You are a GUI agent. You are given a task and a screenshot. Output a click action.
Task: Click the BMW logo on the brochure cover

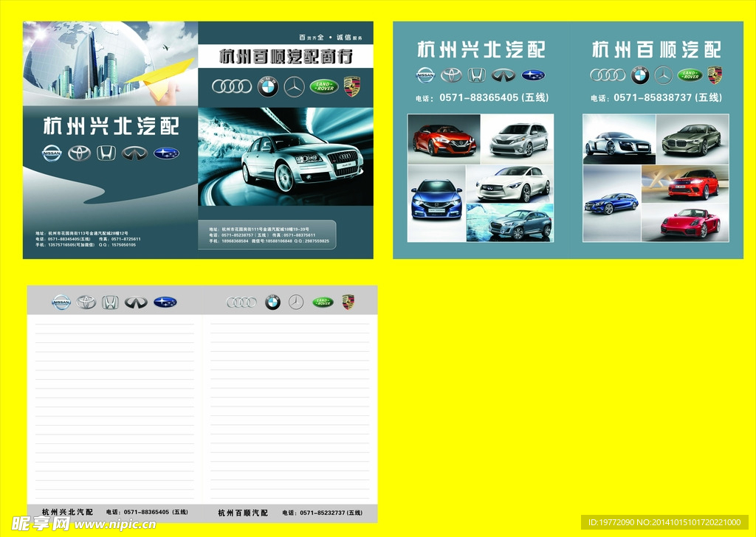[267, 87]
